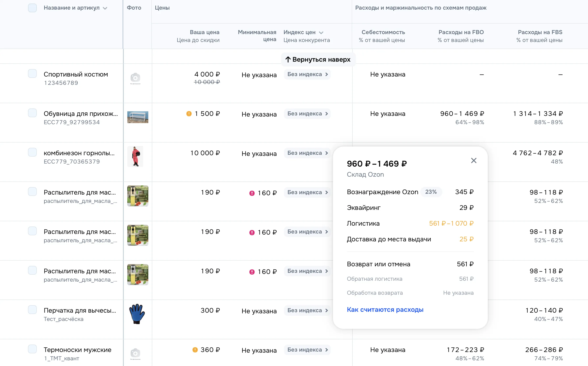Check the Перчатка для вычесывания row checkbox
Screen dimensions: 588x366
point(32,310)
